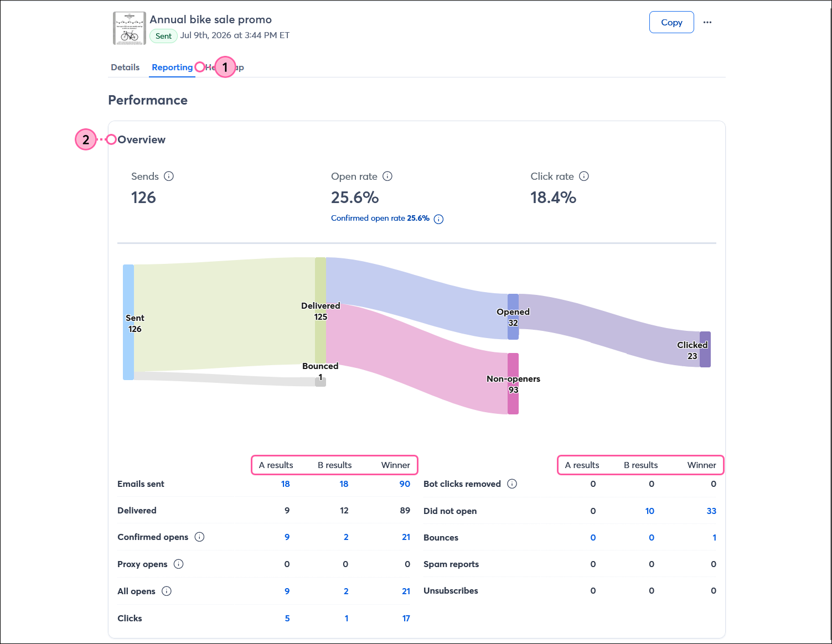This screenshot has width=832, height=644.
Task: Click the Confirmed open rate 25.6% link
Action: click(x=380, y=218)
